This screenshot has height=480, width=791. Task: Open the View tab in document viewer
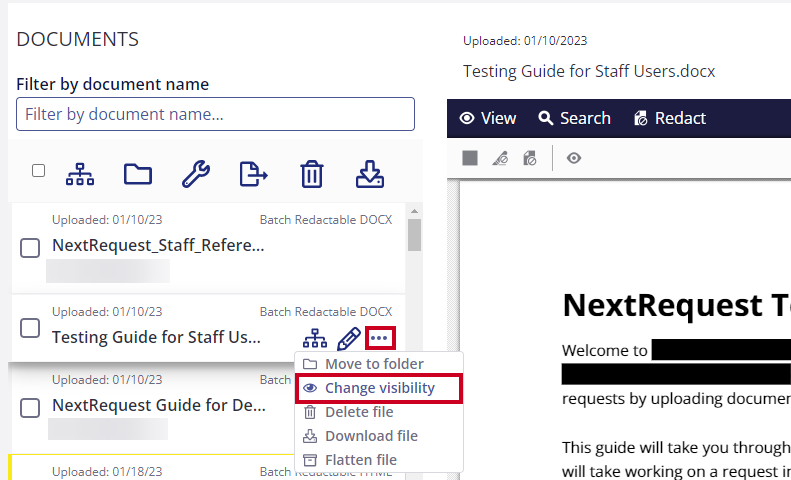(487, 118)
